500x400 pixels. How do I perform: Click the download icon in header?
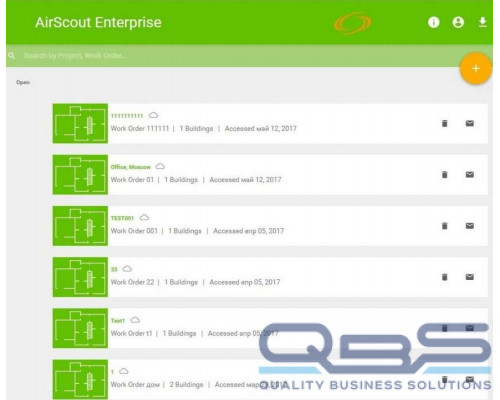click(482, 22)
